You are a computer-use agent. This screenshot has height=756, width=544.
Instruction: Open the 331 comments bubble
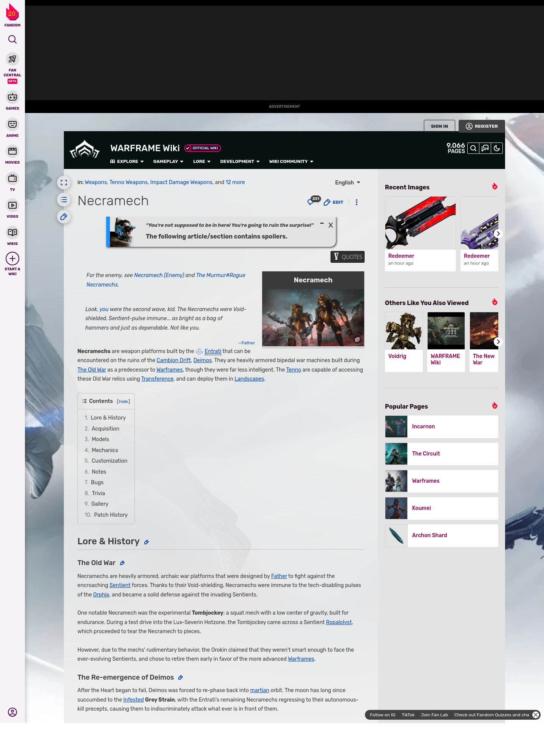tap(314, 201)
